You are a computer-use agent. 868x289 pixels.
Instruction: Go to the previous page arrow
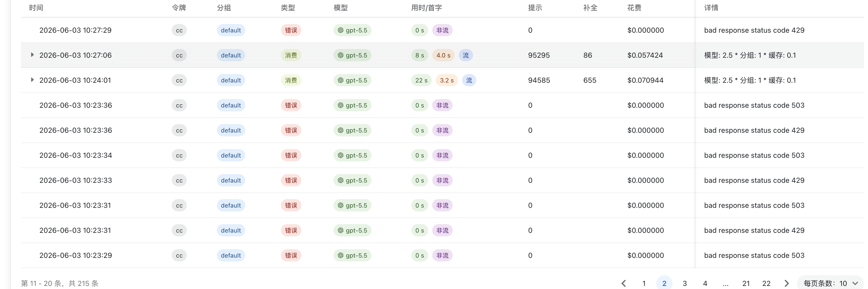[624, 283]
